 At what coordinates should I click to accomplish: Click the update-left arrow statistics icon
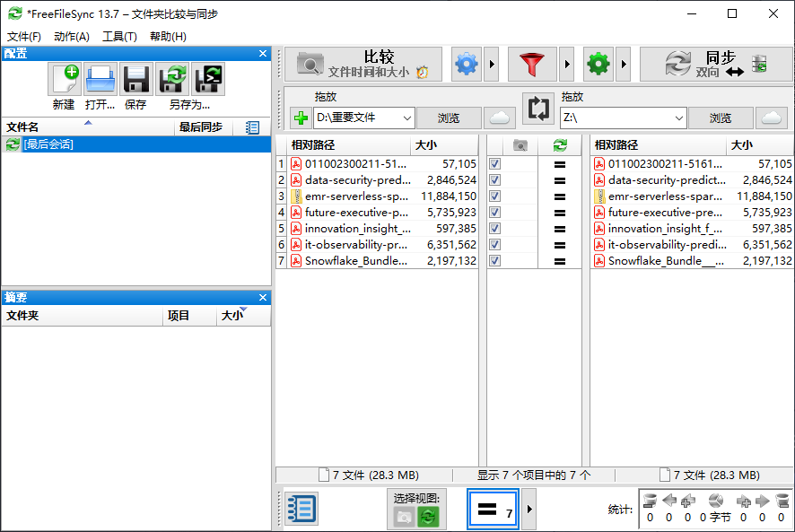(x=669, y=501)
